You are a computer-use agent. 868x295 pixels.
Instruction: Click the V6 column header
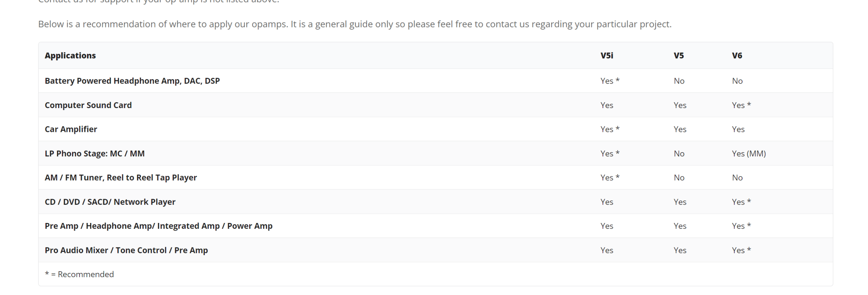click(737, 56)
